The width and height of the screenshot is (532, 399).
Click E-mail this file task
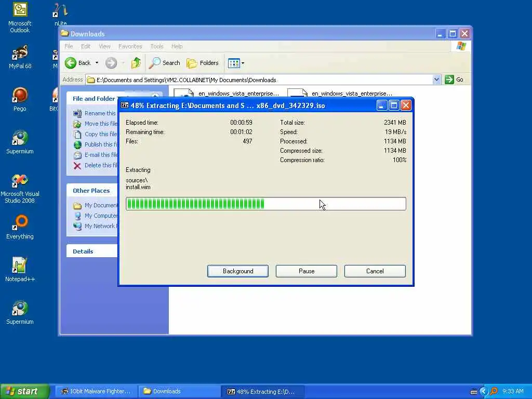[x=96, y=155]
